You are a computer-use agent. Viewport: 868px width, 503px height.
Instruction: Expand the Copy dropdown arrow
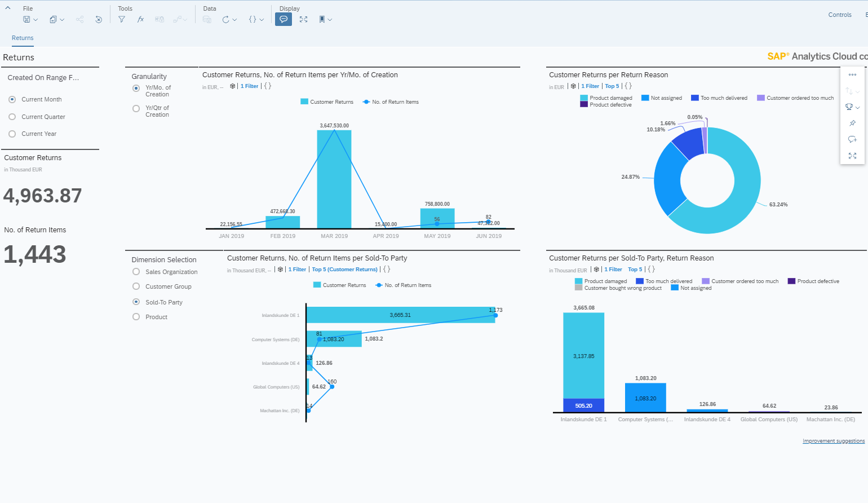pyautogui.click(x=62, y=20)
